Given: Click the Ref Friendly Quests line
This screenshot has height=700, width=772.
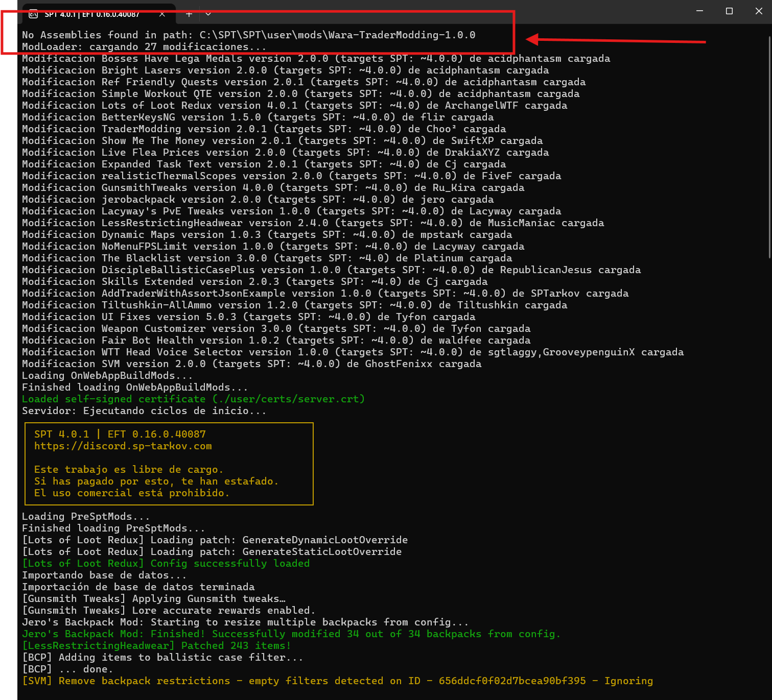Looking at the screenshot, I should 303,82.
